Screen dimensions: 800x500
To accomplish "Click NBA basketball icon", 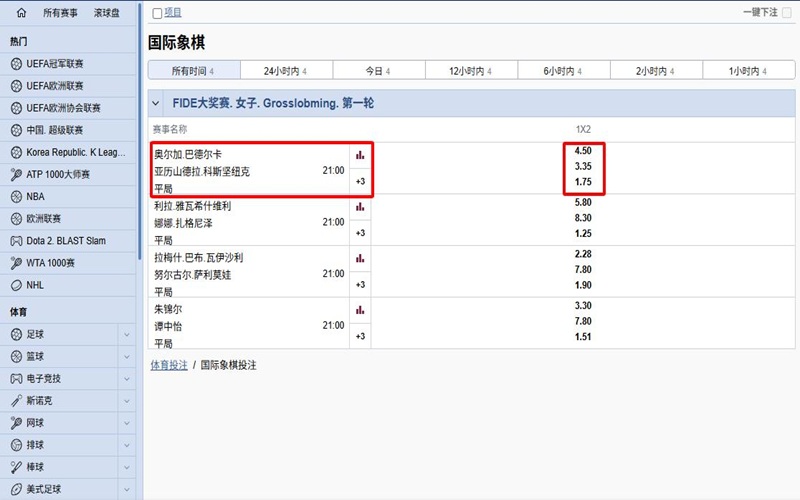I will (x=16, y=196).
